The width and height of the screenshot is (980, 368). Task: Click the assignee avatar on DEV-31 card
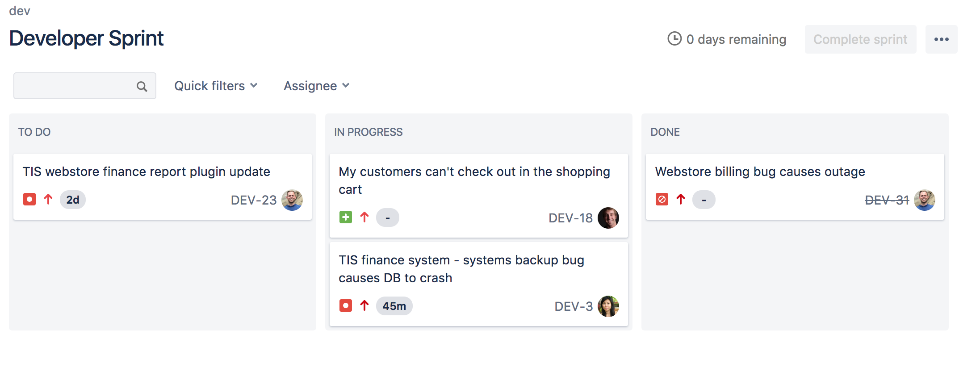click(924, 200)
